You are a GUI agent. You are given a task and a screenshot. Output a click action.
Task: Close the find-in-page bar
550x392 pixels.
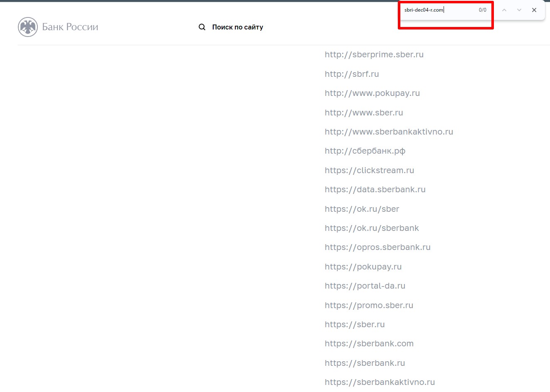coord(534,10)
